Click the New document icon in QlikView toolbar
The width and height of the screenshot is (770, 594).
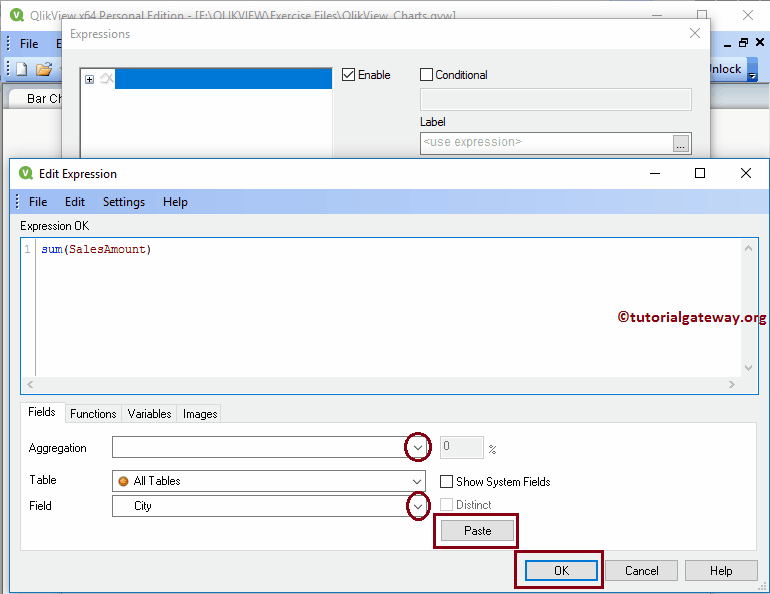[x=22, y=69]
